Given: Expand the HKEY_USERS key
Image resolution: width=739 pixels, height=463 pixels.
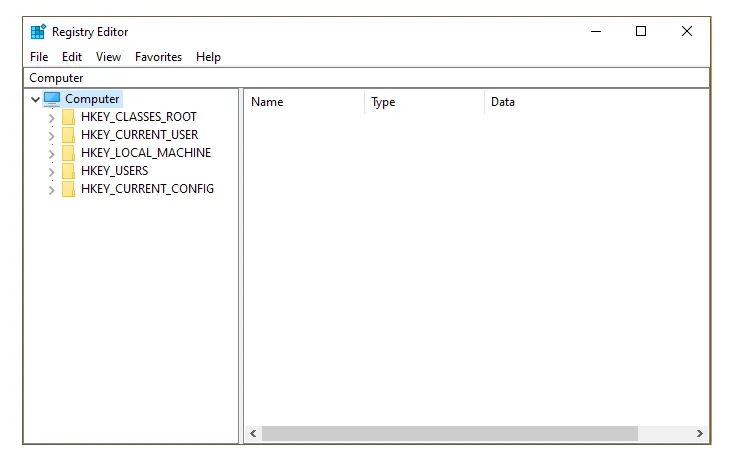Looking at the screenshot, I should pyautogui.click(x=51, y=172).
